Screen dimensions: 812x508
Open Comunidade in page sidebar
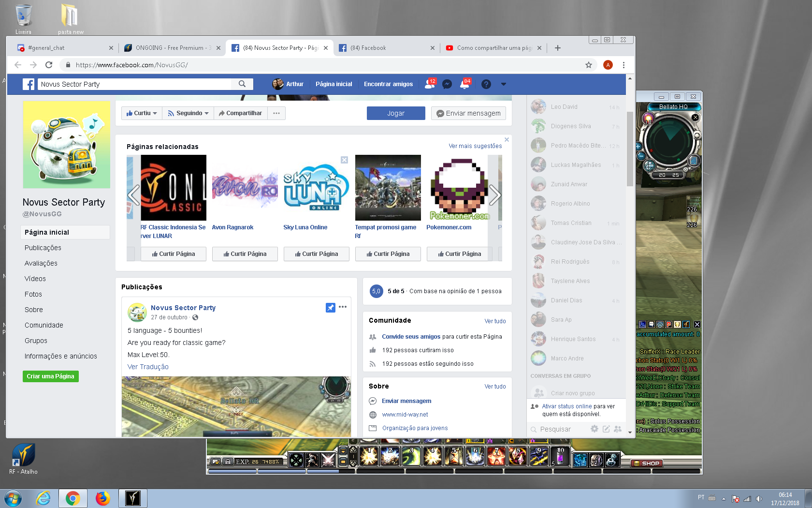click(44, 325)
